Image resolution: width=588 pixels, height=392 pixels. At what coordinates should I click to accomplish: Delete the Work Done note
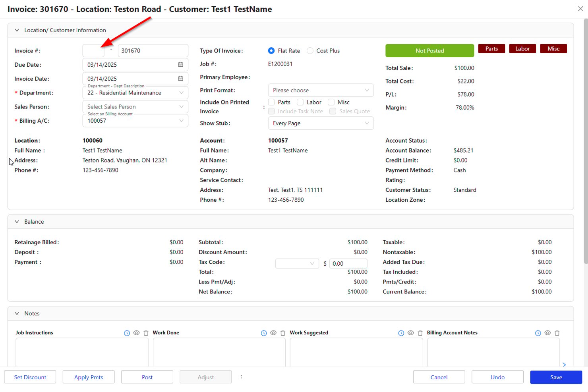coord(283,333)
